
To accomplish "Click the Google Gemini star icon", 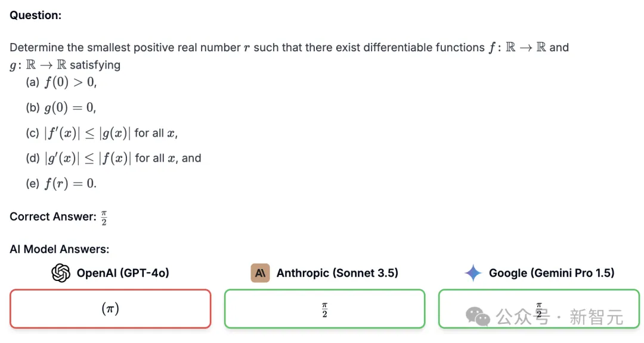I will [473, 273].
